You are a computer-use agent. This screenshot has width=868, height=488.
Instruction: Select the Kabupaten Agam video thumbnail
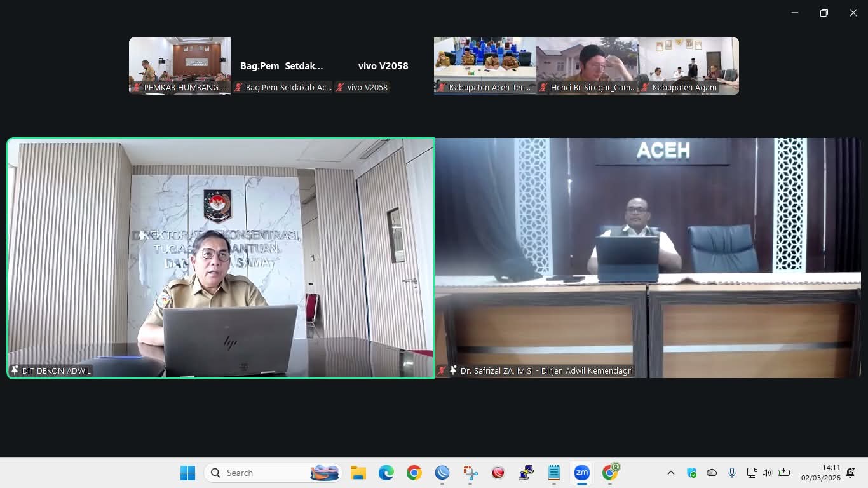(688, 65)
